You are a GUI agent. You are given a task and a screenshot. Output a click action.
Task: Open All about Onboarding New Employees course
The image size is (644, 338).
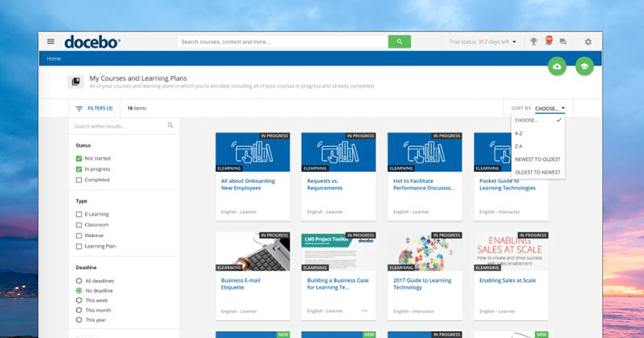click(248, 184)
